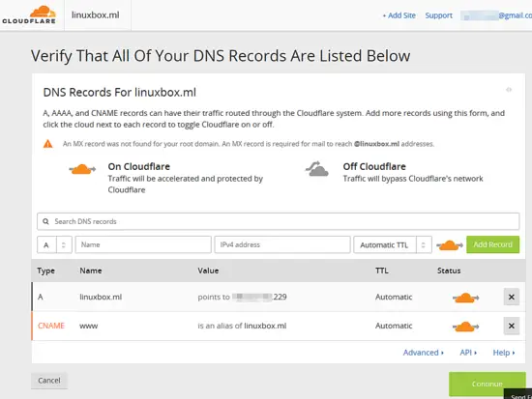The image size is (532, 399).
Task: Click the Cancel button
Action: coord(49,381)
